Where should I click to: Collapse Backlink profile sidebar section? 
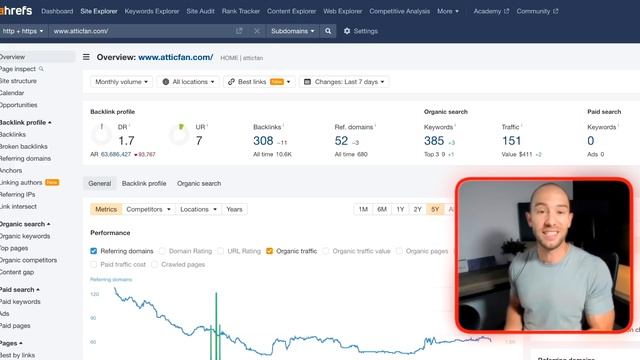coord(25,122)
